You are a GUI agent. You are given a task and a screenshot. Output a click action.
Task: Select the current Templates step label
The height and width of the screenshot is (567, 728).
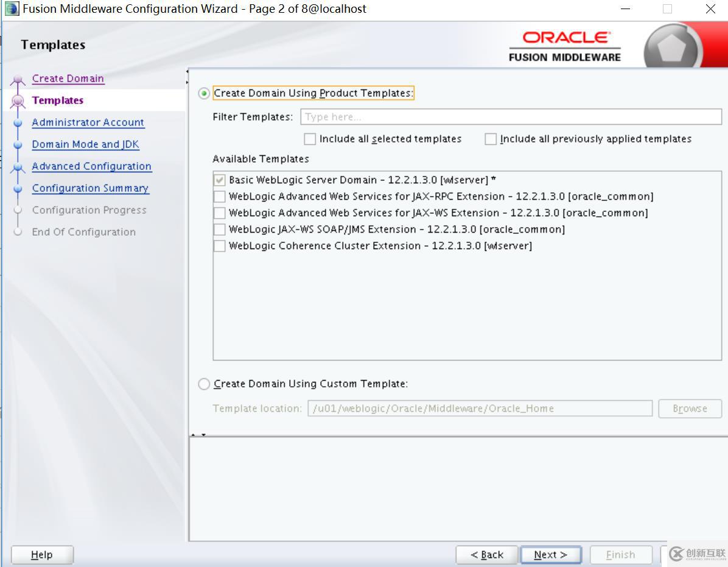[x=58, y=100]
